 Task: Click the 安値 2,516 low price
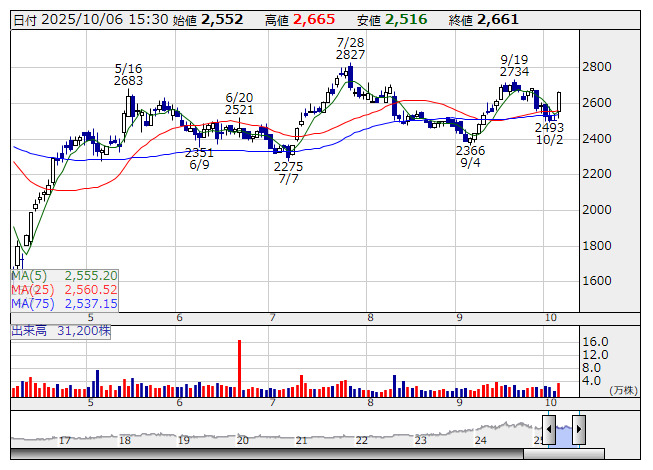click(392, 20)
